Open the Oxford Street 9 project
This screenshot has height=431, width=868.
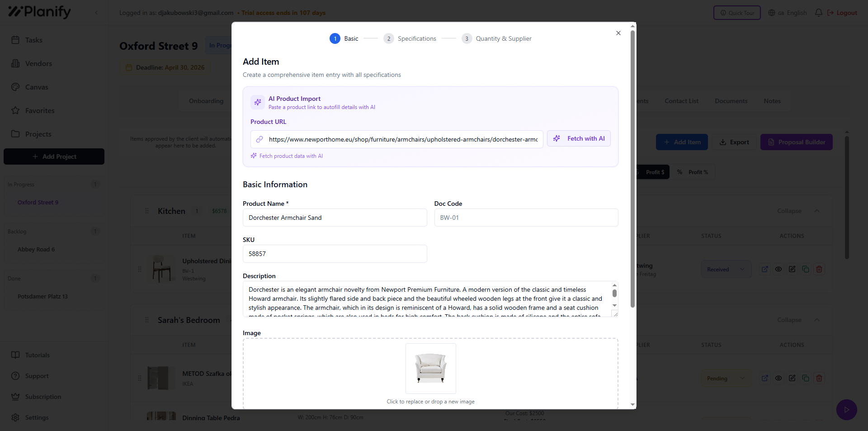[38, 202]
